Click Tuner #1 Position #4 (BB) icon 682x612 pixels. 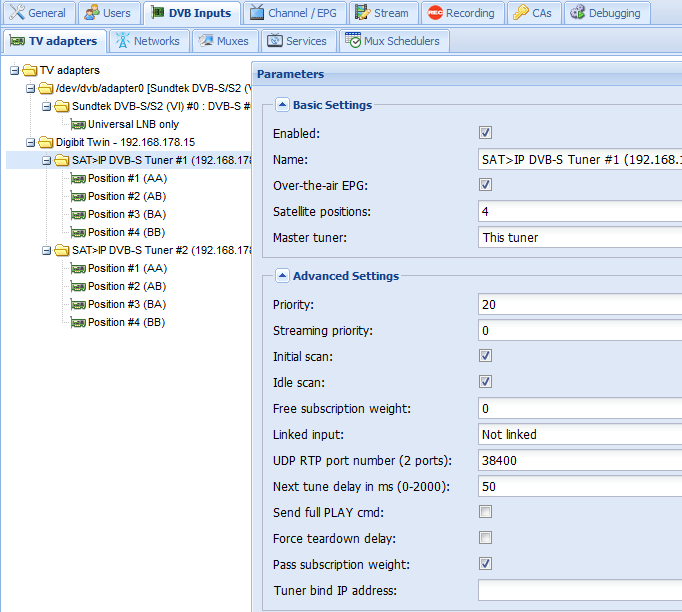[78, 233]
